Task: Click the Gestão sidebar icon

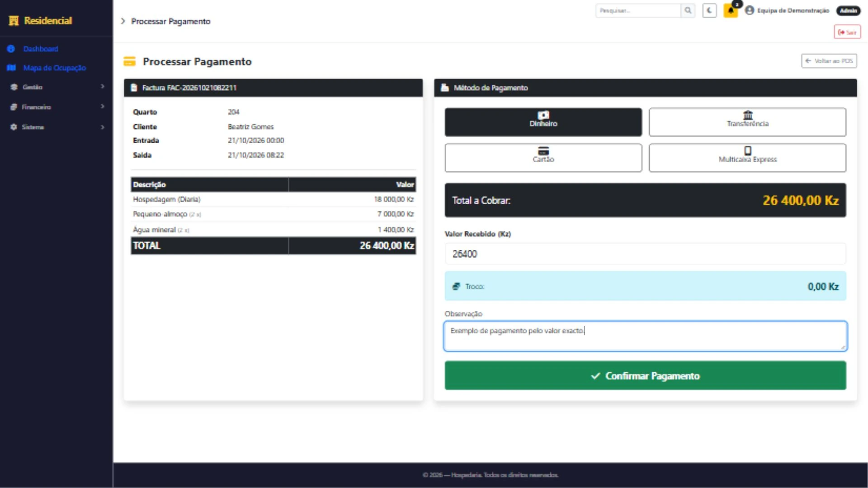Action: tap(14, 87)
